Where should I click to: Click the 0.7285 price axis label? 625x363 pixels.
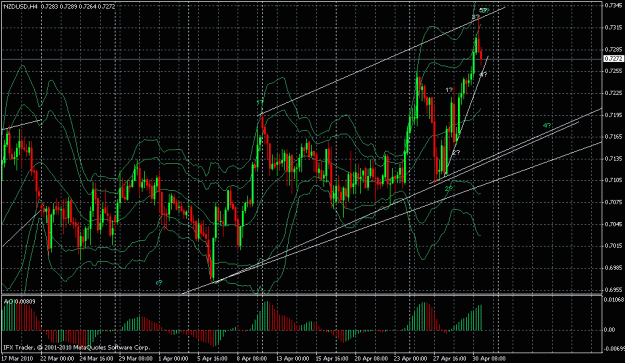614,49
